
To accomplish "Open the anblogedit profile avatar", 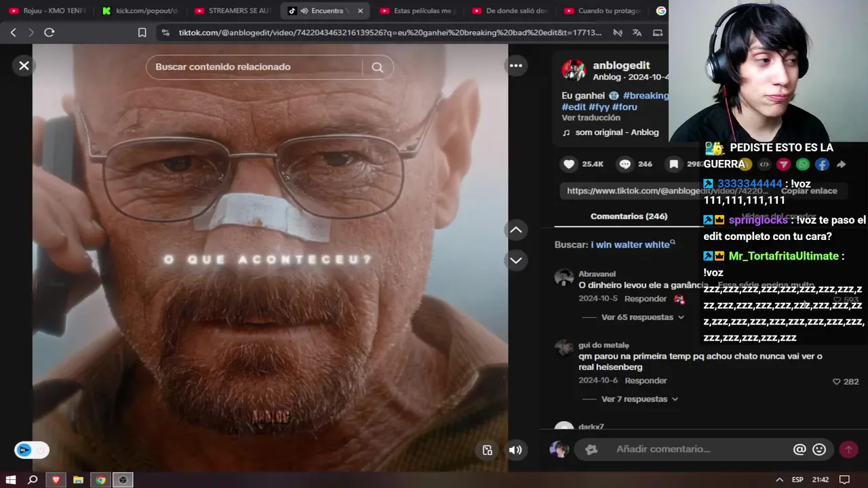I will coord(574,70).
